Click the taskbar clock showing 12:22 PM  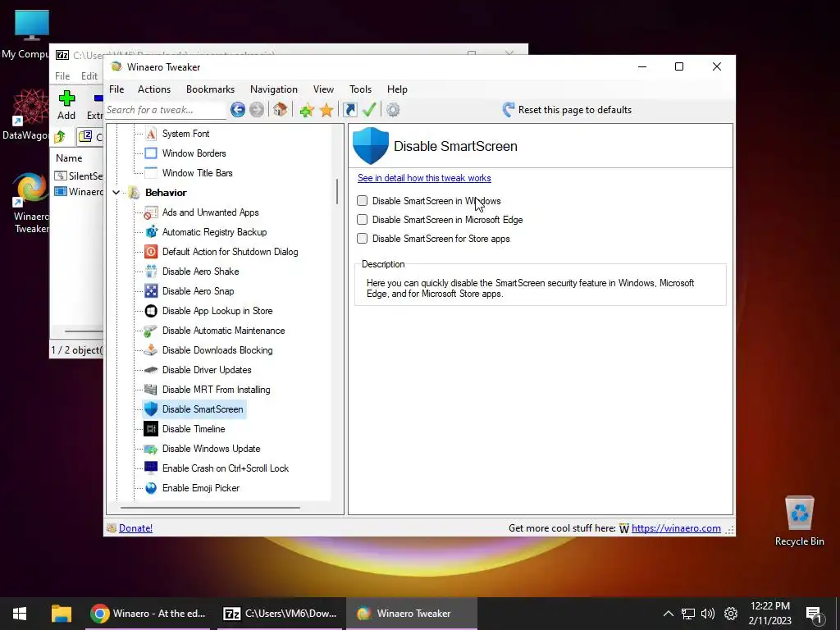(769, 614)
